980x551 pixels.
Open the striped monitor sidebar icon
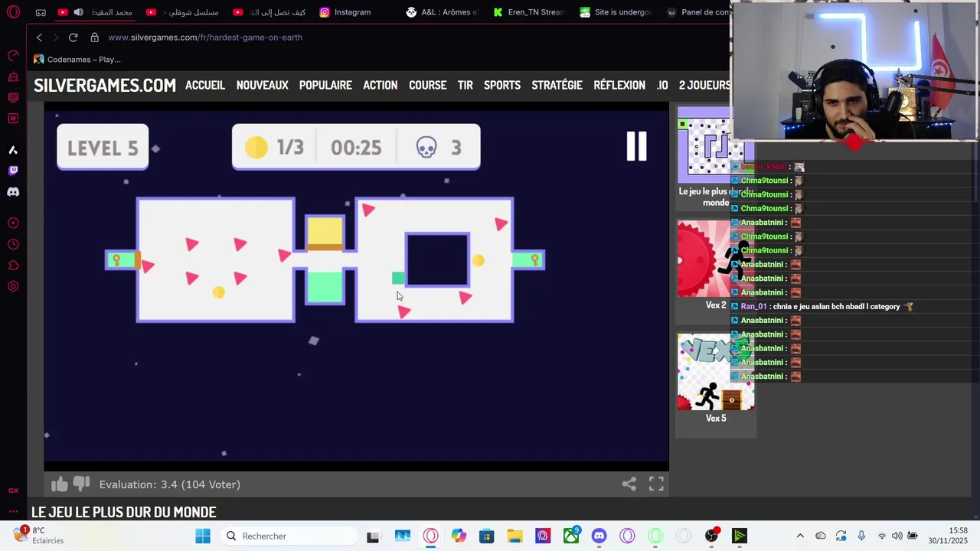pos(13,97)
